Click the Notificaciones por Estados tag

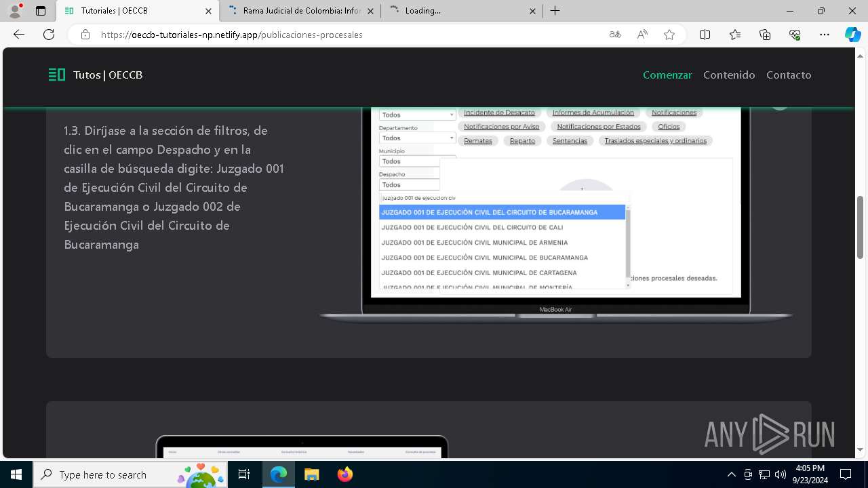pos(599,127)
